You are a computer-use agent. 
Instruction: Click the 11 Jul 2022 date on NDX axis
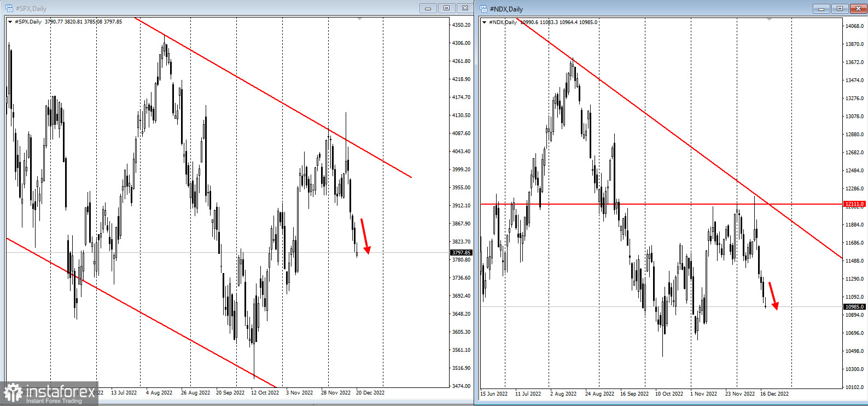pyautogui.click(x=528, y=394)
